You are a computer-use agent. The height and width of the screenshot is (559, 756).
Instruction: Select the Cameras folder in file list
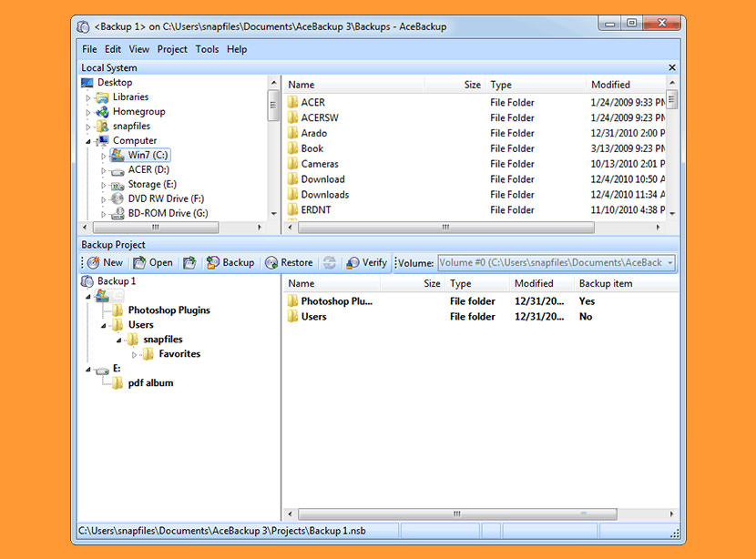pos(319,164)
